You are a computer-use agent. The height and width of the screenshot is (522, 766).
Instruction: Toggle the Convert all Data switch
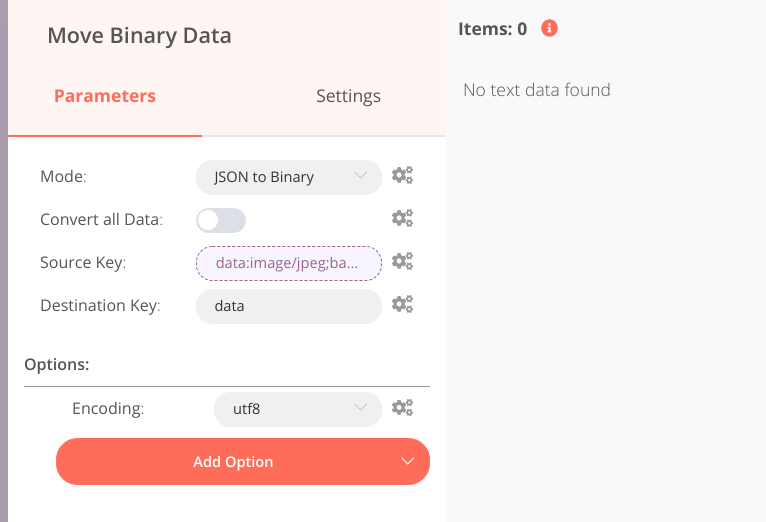(221, 220)
